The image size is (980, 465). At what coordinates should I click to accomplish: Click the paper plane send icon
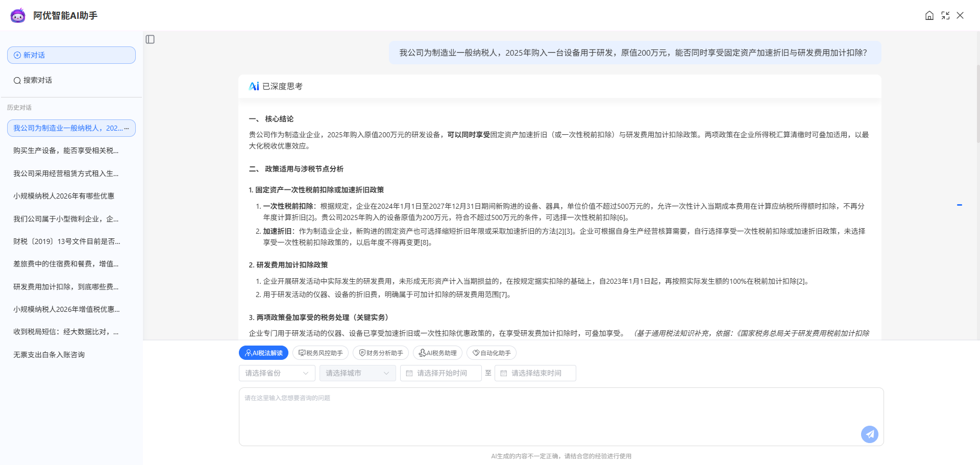pyautogui.click(x=870, y=434)
